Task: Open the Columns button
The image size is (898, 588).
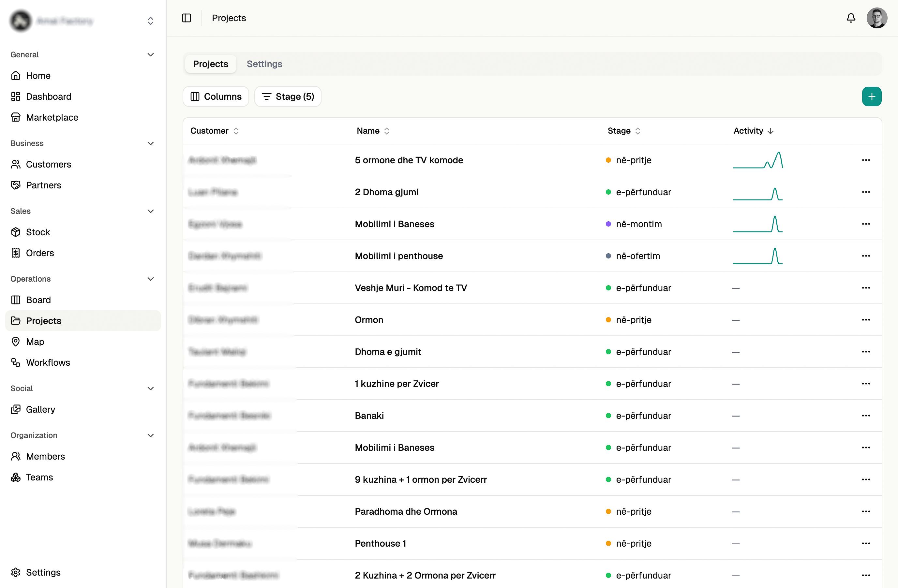Action: pos(216,96)
